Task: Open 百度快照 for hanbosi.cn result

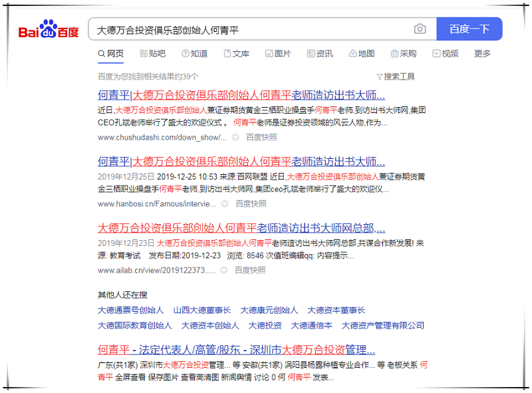Action: (x=251, y=203)
